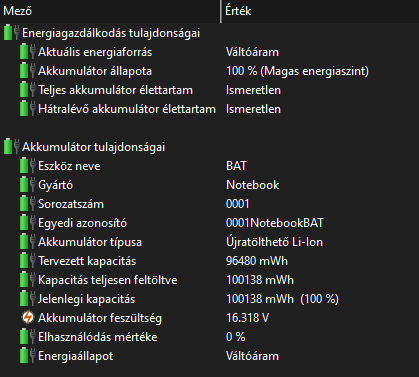Click the battery icon next to Energiaállapot
419x377 pixels.
pyautogui.click(x=28, y=356)
